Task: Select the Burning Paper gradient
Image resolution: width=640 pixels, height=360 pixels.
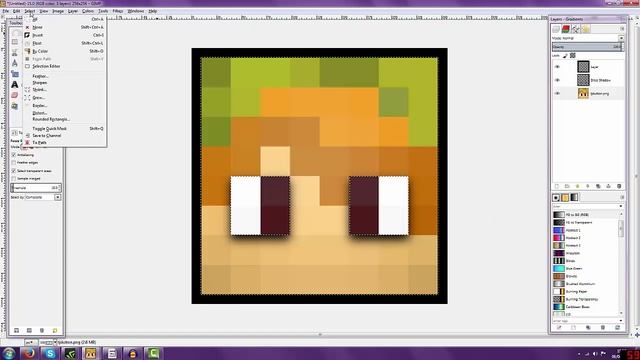Action: 586,291
